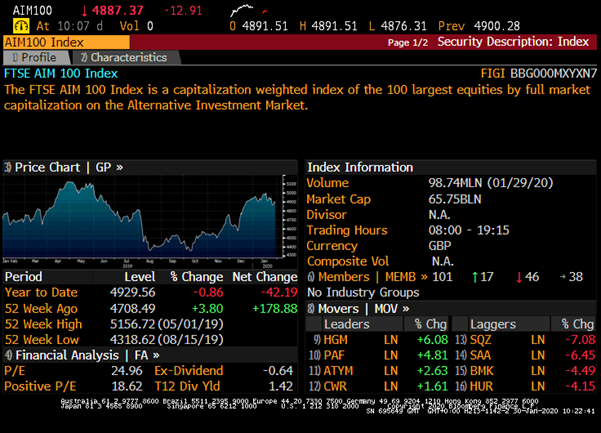Click the green up arrow members count
This screenshot has height=433, width=601.
coord(483,277)
